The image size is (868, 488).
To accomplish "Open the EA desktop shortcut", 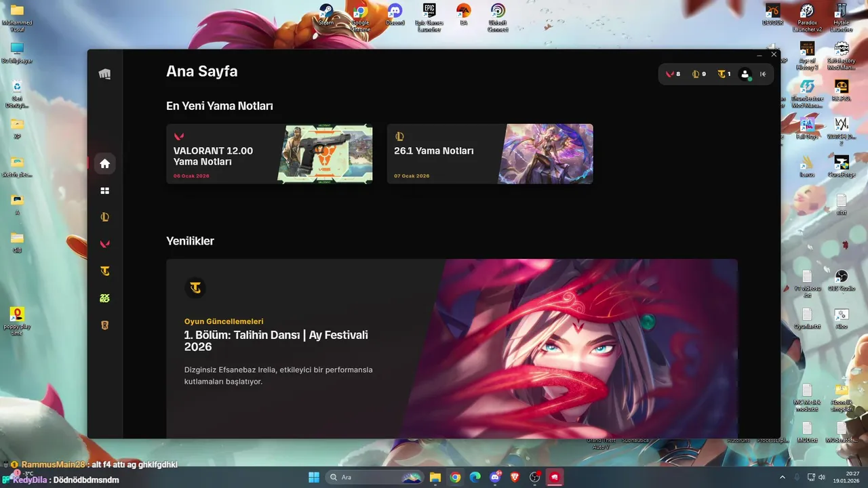I will [x=464, y=15].
